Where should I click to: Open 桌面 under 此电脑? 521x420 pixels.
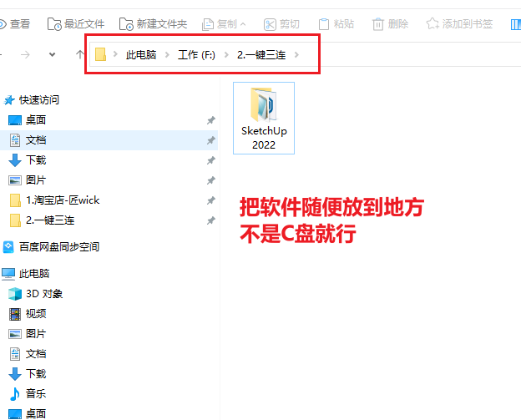point(36,413)
